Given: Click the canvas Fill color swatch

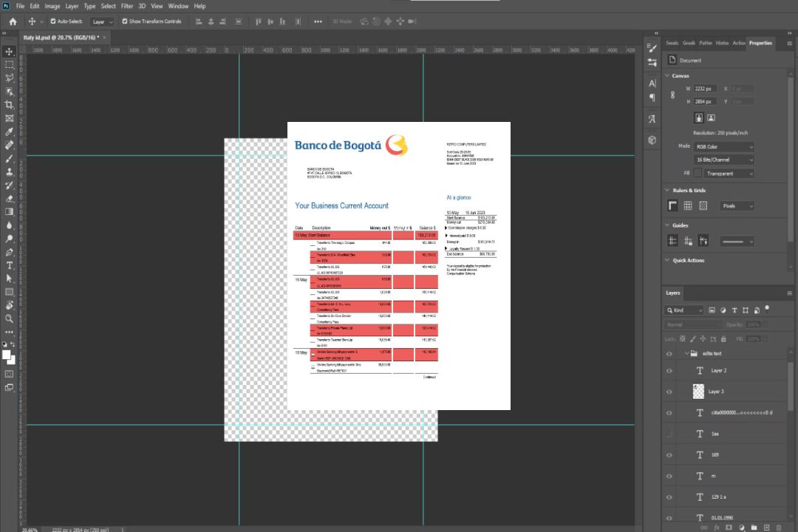Looking at the screenshot, I should (698, 174).
